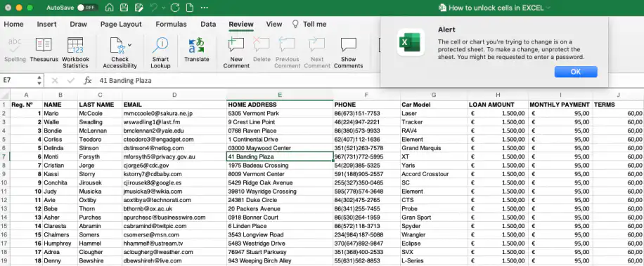Run Check Accessibility
This screenshot has height=266, width=644.
(x=120, y=53)
